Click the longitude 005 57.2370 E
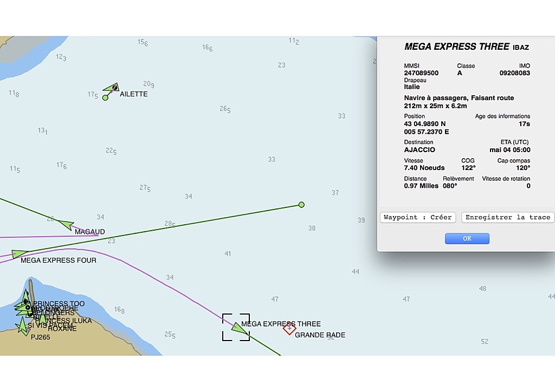The height and width of the screenshot is (392, 555). [427, 132]
